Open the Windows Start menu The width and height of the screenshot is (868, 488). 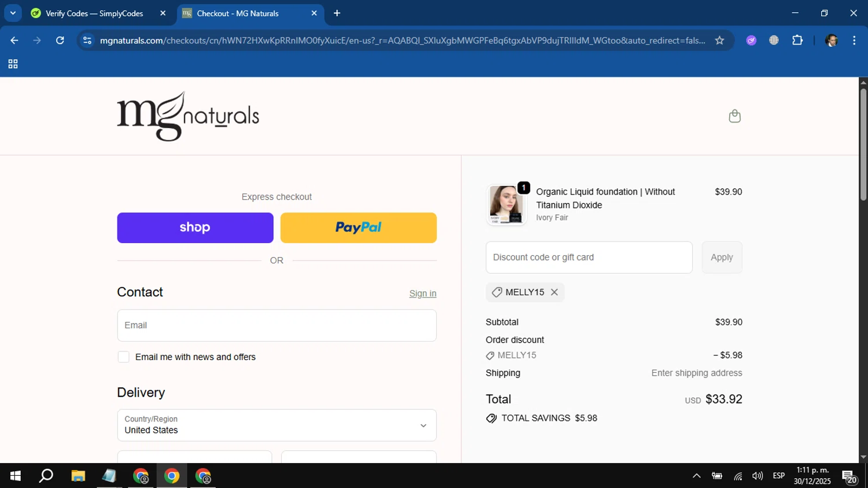click(16, 476)
